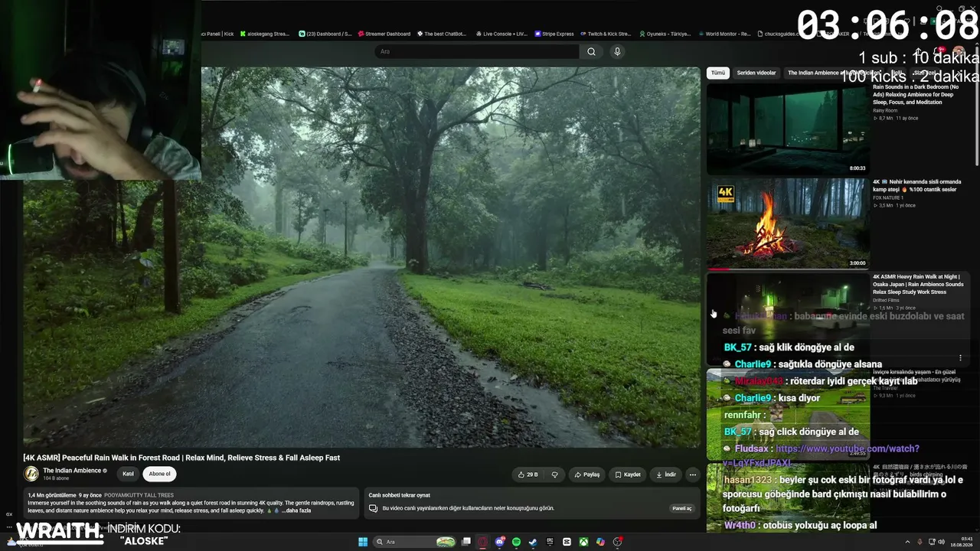Open the three-dot more actions menu under the video
The width and height of the screenshot is (980, 551).
pos(692,474)
